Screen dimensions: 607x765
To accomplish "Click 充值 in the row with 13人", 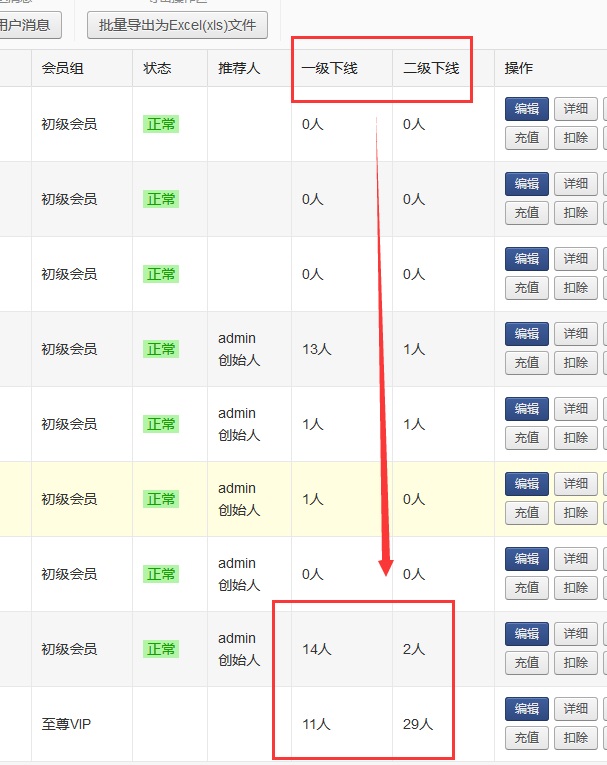I will (x=527, y=363).
